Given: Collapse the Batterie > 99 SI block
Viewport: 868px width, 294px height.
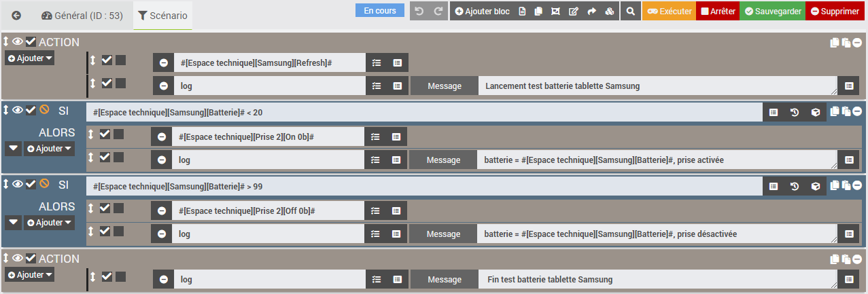Looking at the screenshot, I should click(18, 183).
